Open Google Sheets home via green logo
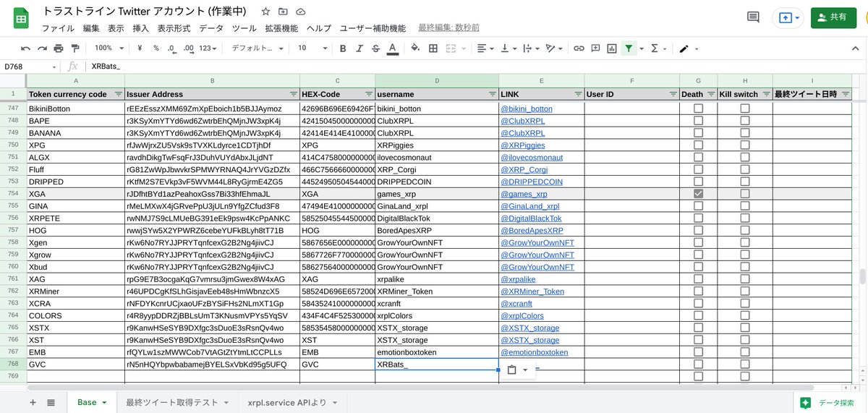 [x=22, y=18]
